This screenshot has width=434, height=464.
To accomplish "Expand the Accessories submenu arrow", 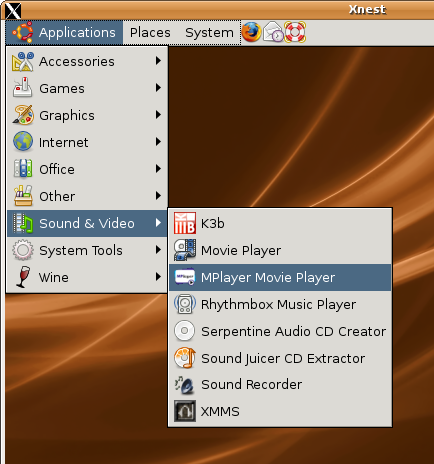I will pyautogui.click(x=158, y=61).
